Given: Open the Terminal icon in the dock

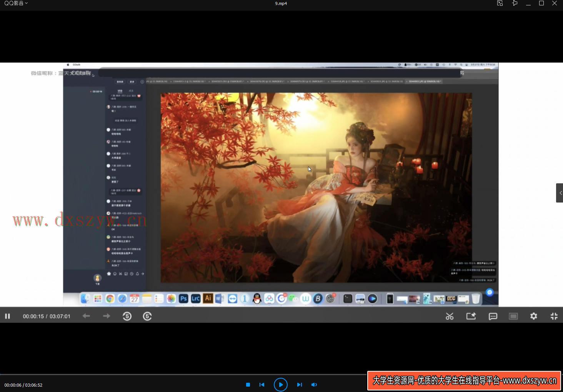Looking at the screenshot, I should click(348, 299).
